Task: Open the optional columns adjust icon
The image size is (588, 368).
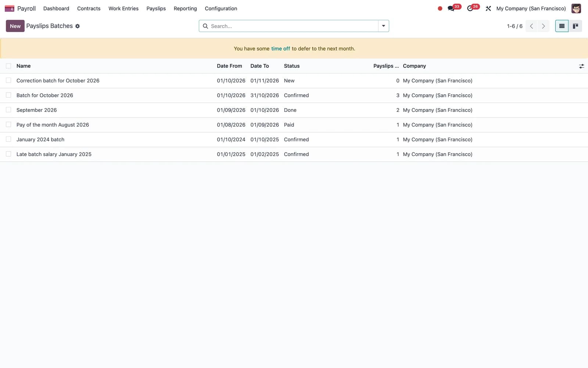Action: [581, 66]
